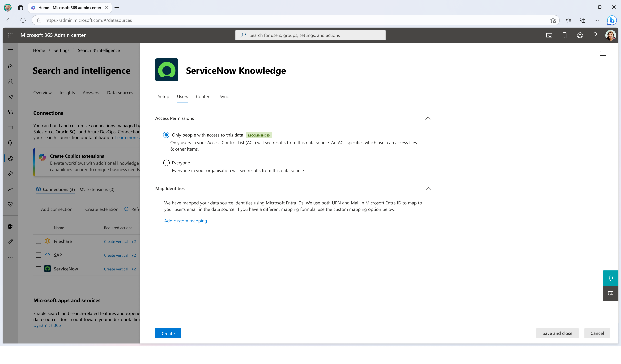This screenshot has width=621, height=364.
Task: Click the search bar magnifier icon
Action: pyautogui.click(x=244, y=35)
